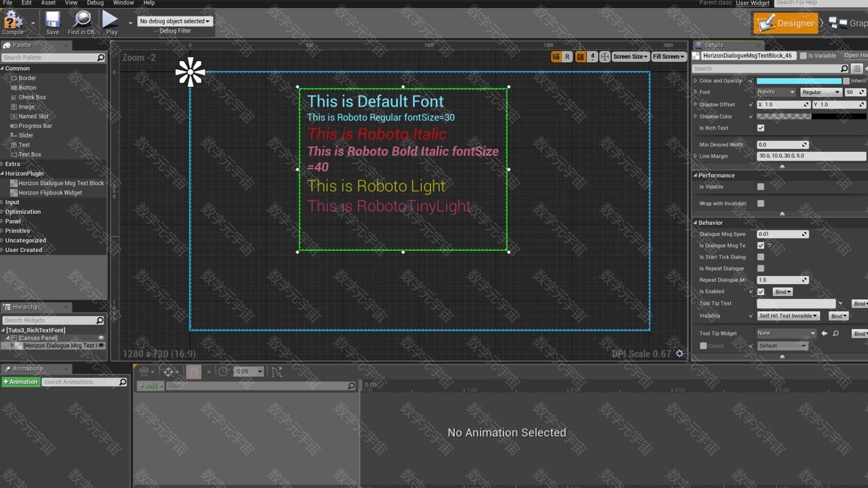Click Find in CB icon
The width and height of the screenshot is (868, 488).
pos(81,22)
